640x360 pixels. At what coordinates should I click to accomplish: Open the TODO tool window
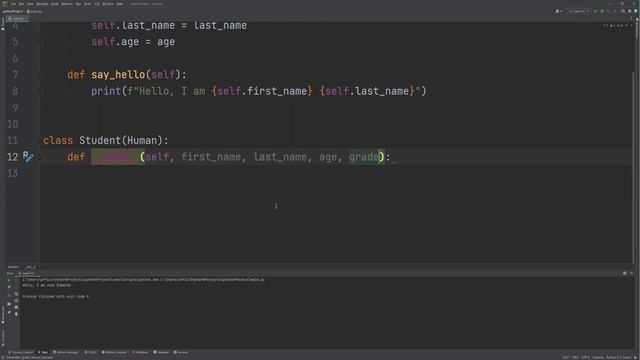coord(91,352)
